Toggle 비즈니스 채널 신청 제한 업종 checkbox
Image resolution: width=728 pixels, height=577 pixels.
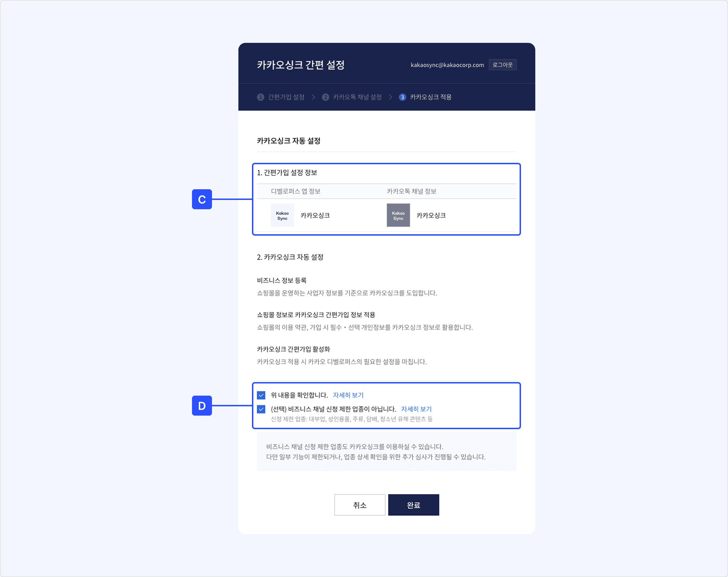tap(261, 409)
